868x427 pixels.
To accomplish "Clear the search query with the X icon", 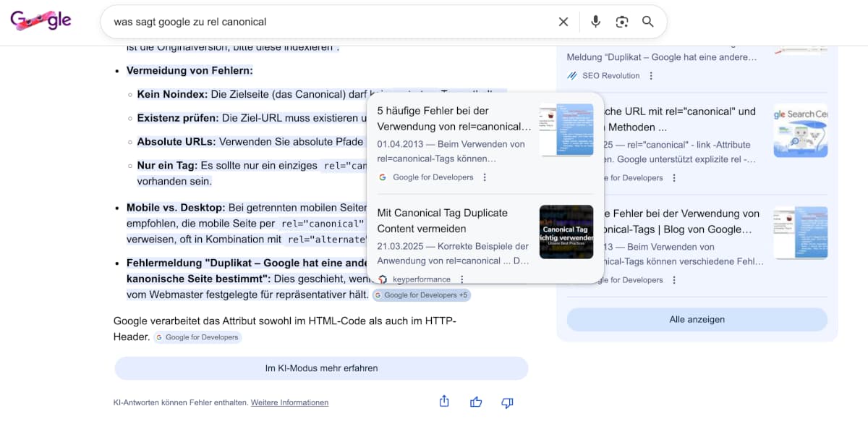I will click(563, 22).
